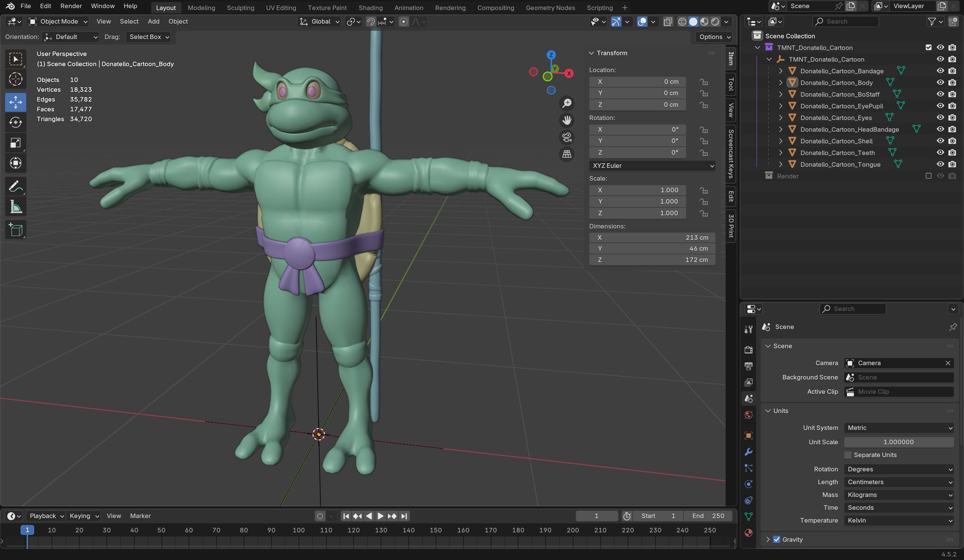
Task: Activate the Scale tool
Action: (x=16, y=143)
